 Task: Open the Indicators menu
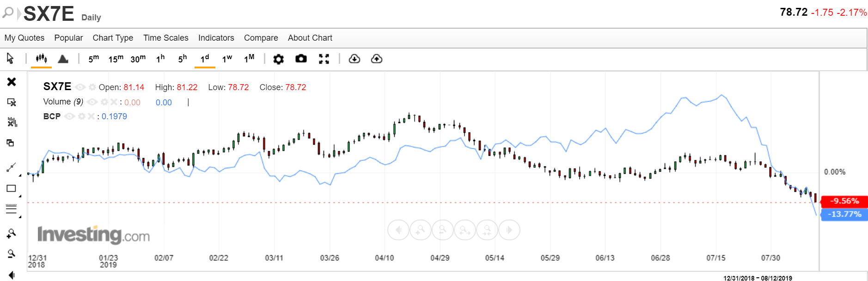tap(216, 38)
